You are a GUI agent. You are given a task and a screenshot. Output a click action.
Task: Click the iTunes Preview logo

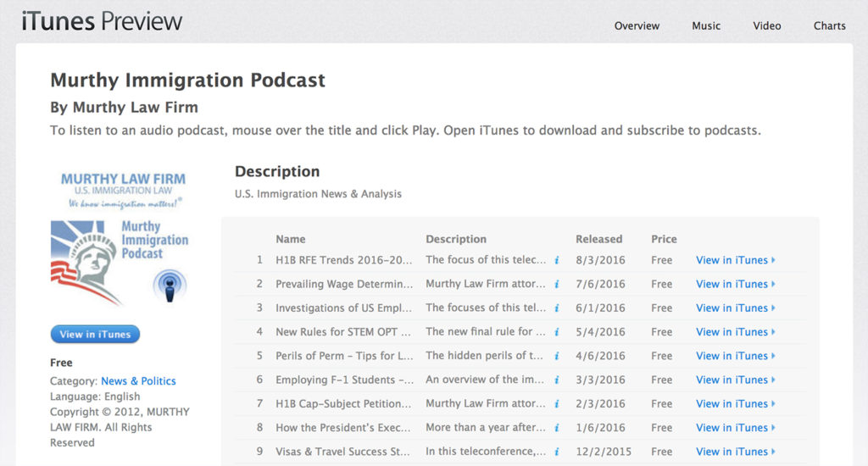(x=102, y=21)
